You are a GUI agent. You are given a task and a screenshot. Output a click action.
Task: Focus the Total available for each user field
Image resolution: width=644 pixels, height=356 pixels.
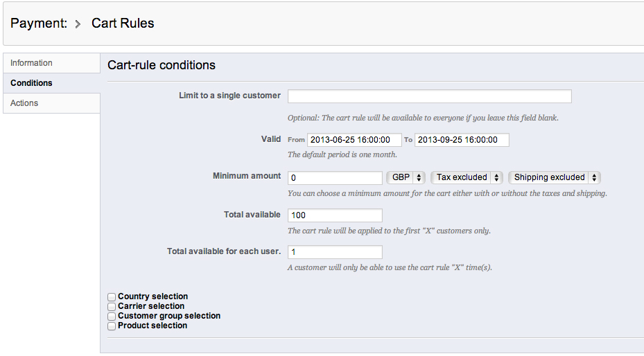click(335, 252)
